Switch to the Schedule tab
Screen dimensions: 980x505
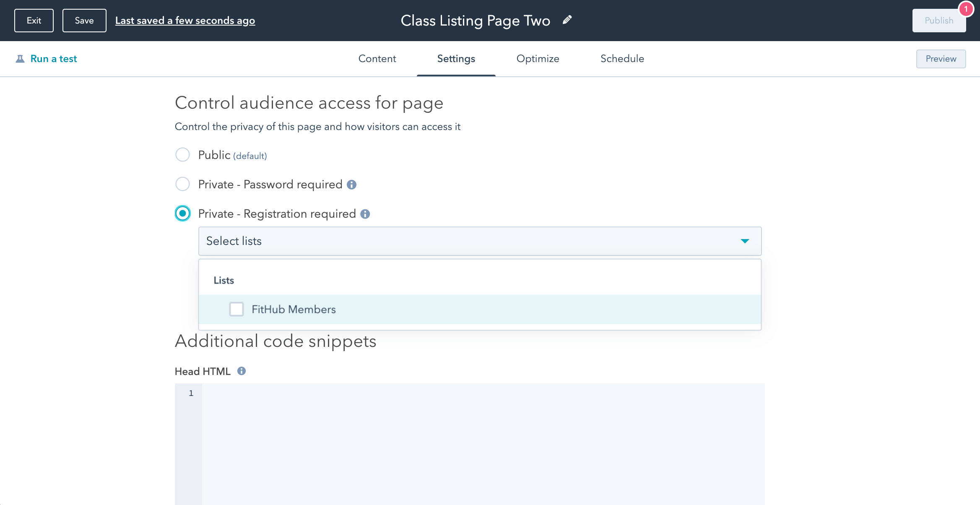[x=622, y=59]
